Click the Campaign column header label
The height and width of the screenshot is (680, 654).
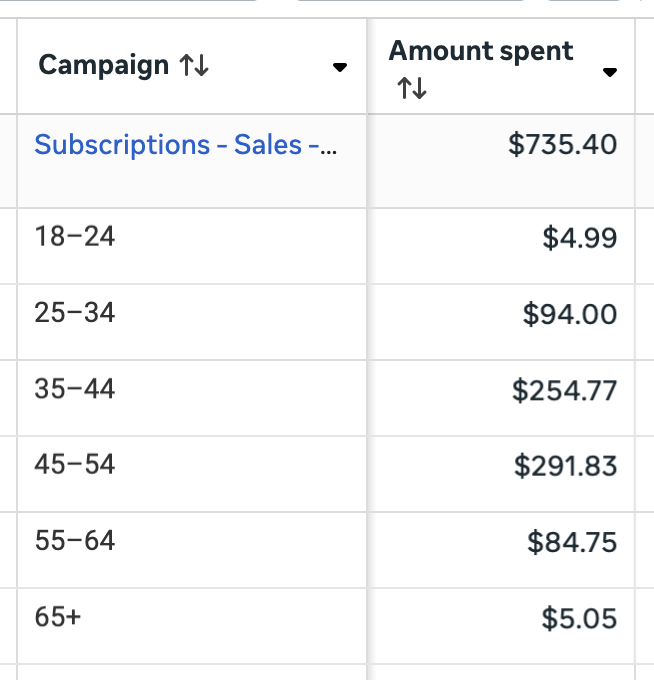point(104,65)
